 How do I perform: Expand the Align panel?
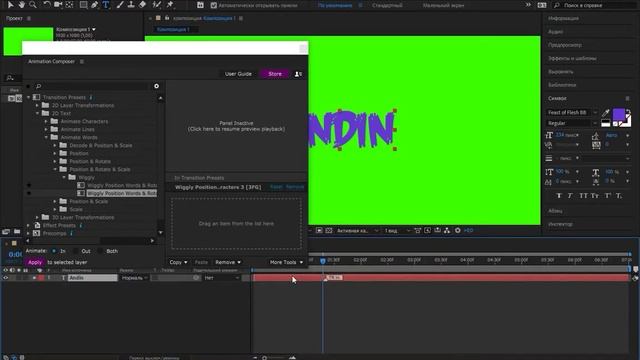(x=561, y=71)
